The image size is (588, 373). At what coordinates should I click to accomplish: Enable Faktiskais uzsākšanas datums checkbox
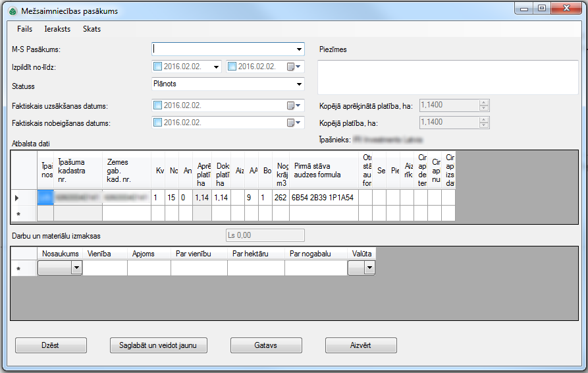tap(158, 105)
